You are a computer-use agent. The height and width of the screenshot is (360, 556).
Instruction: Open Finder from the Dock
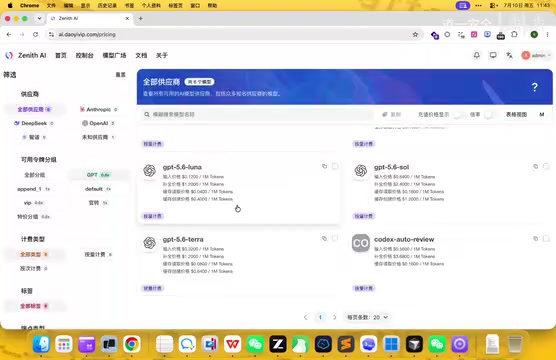[41, 344]
